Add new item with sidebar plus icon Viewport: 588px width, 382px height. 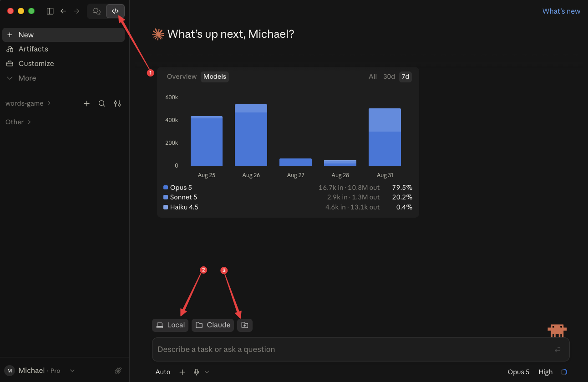(87, 103)
